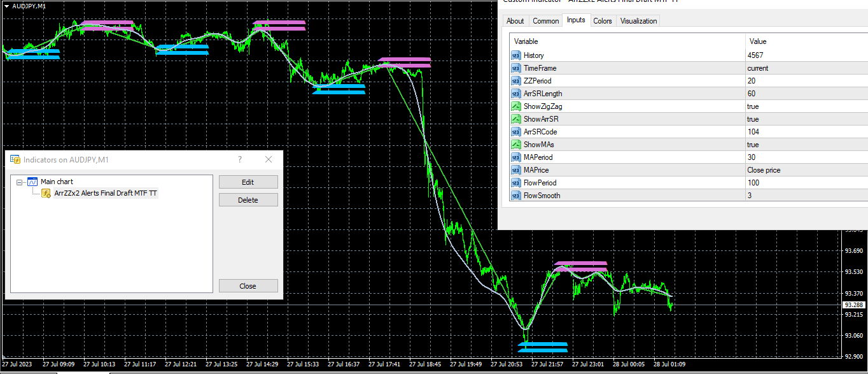
Task: Click the ArrSRLength variable icon
Action: tap(516, 94)
